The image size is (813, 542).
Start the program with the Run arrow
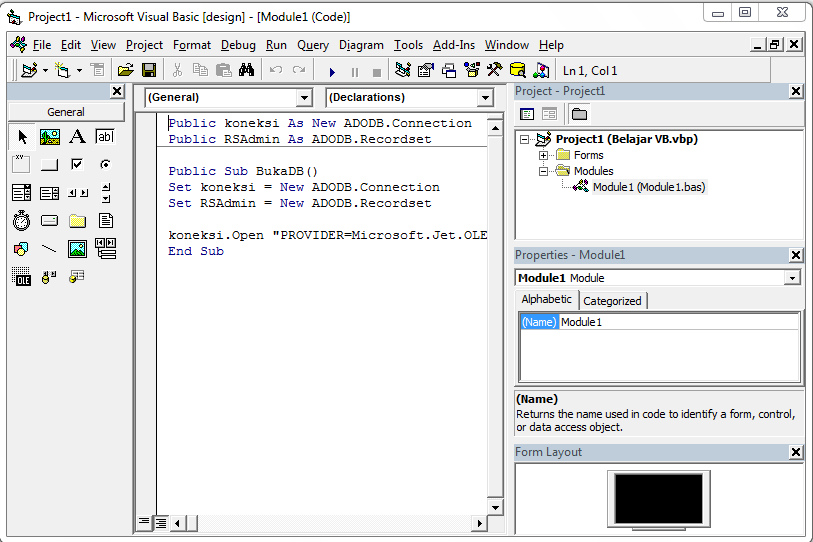(332, 72)
